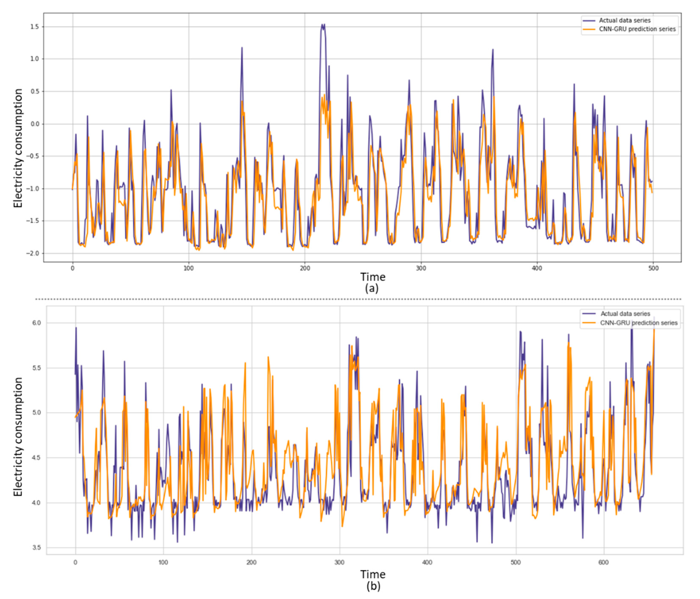Click the 600 x-axis tick in bottom chart

click(x=604, y=562)
